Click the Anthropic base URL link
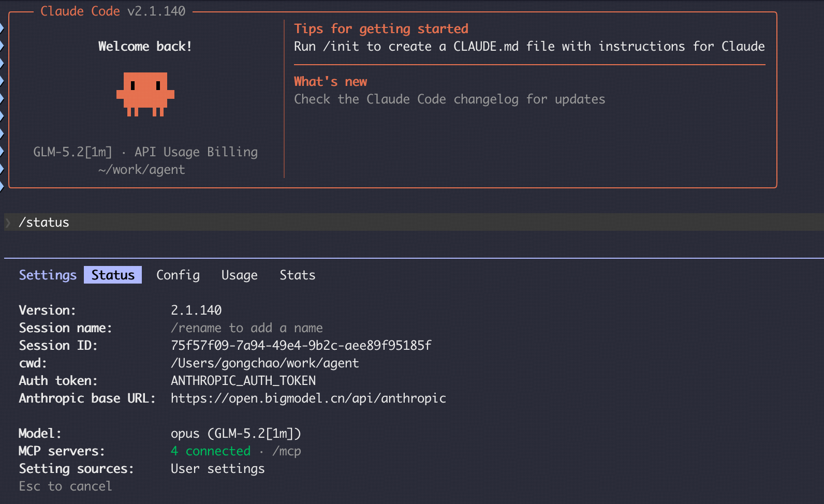Viewport: 824px width, 504px height. (x=308, y=398)
